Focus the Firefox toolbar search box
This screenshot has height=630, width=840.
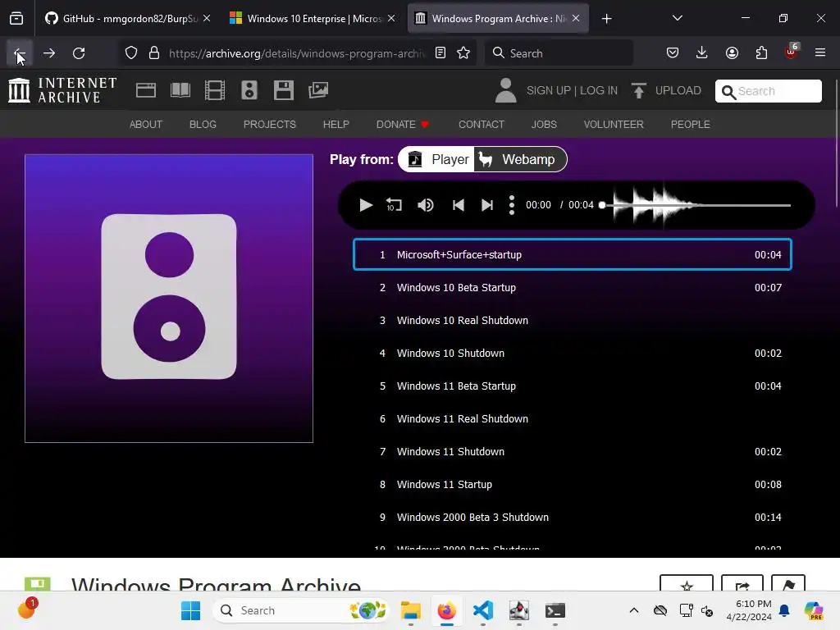pyautogui.click(x=559, y=53)
